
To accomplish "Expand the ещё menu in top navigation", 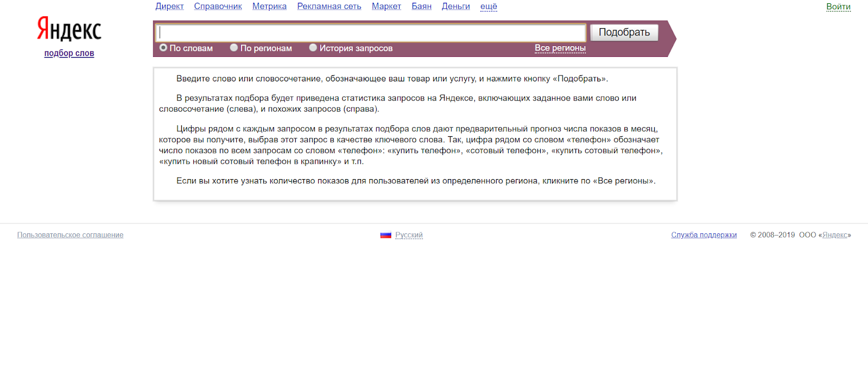I will coord(489,7).
